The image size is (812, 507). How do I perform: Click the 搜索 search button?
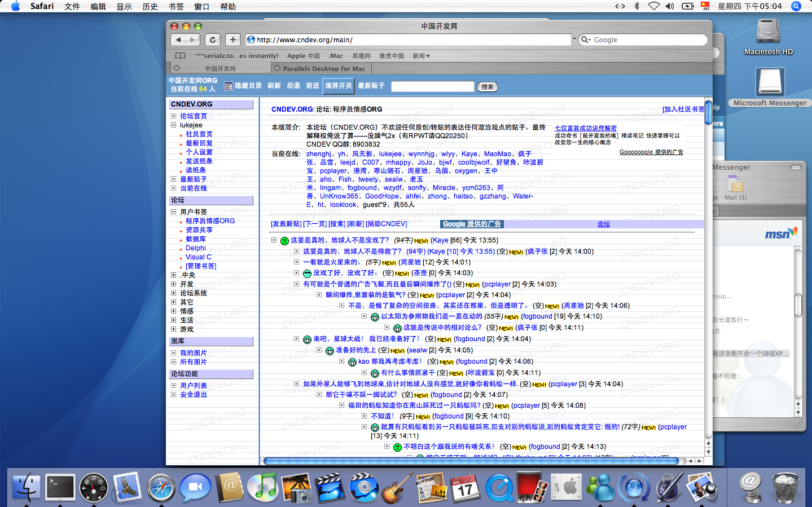pos(488,87)
